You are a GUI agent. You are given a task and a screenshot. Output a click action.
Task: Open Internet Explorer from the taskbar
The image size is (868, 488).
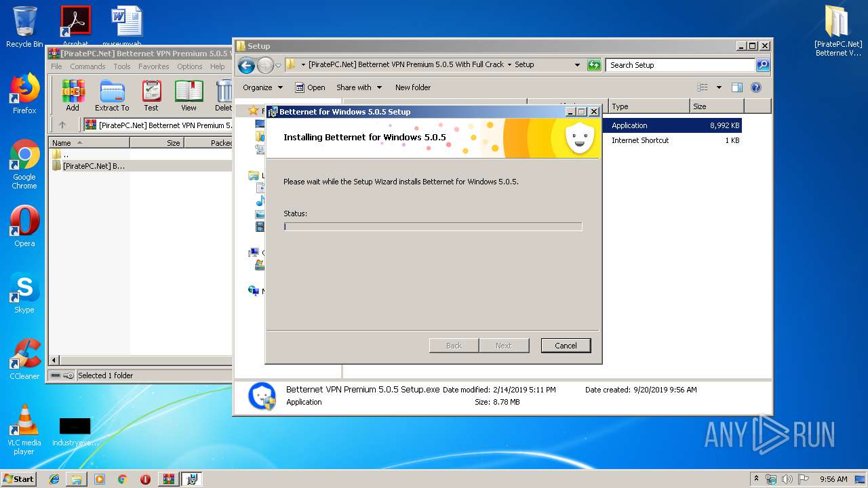[54, 479]
